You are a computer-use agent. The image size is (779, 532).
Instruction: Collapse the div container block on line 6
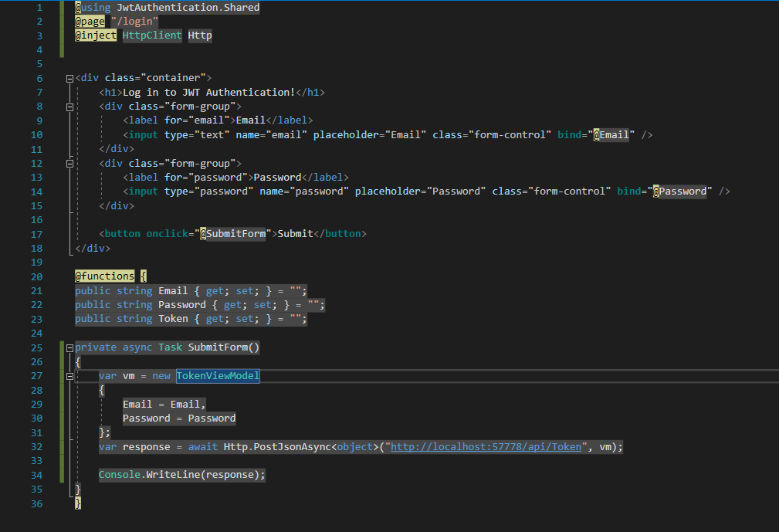tap(70, 79)
